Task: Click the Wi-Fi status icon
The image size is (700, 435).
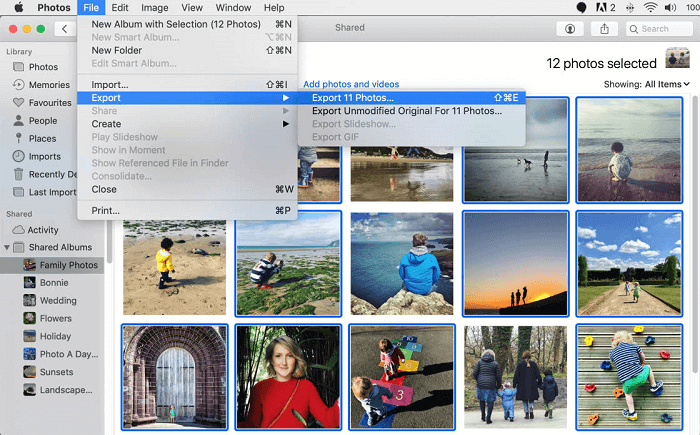Action: 651,7
